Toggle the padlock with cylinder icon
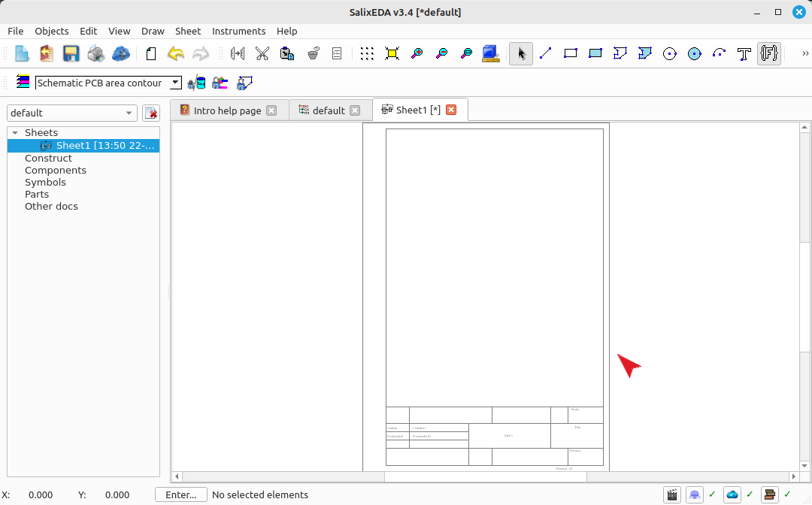This screenshot has height=505, width=812. click(x=196, y=82)
